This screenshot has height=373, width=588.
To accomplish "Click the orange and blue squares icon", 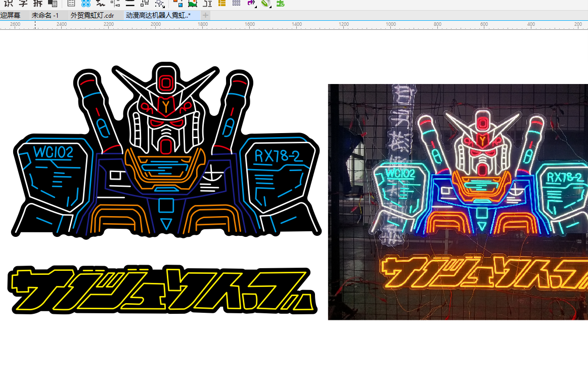I will pos(178,4).
